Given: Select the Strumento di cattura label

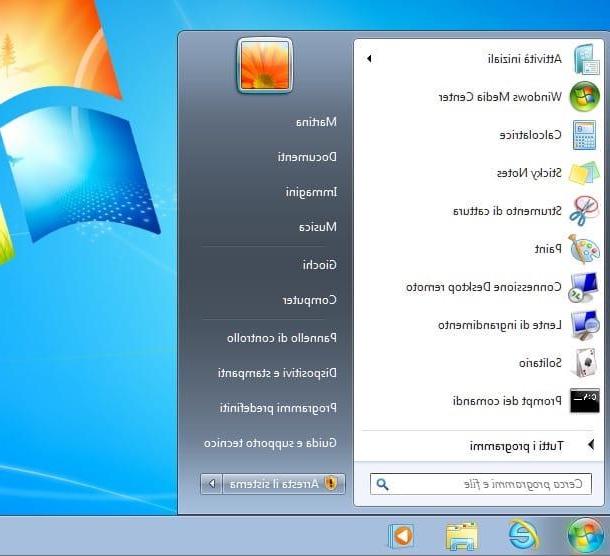Looking at the screenshot, I should pos(508,211).
